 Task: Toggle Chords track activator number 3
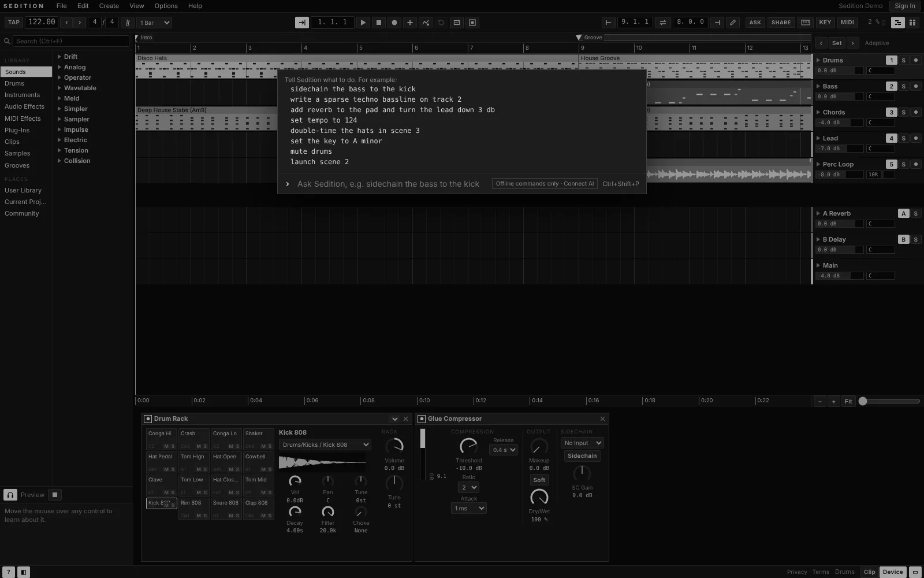(x=892, y=112)
